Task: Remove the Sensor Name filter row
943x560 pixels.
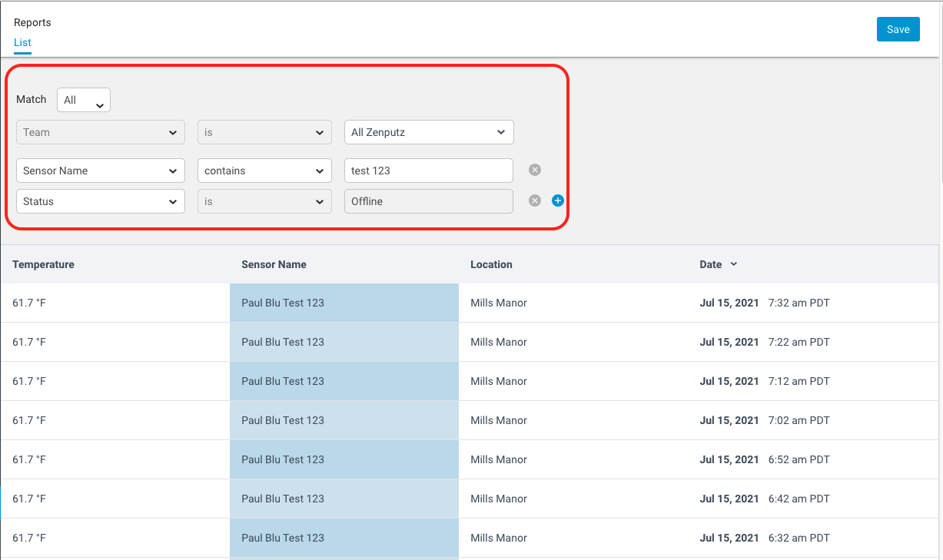Action: (x=535, y=170)
